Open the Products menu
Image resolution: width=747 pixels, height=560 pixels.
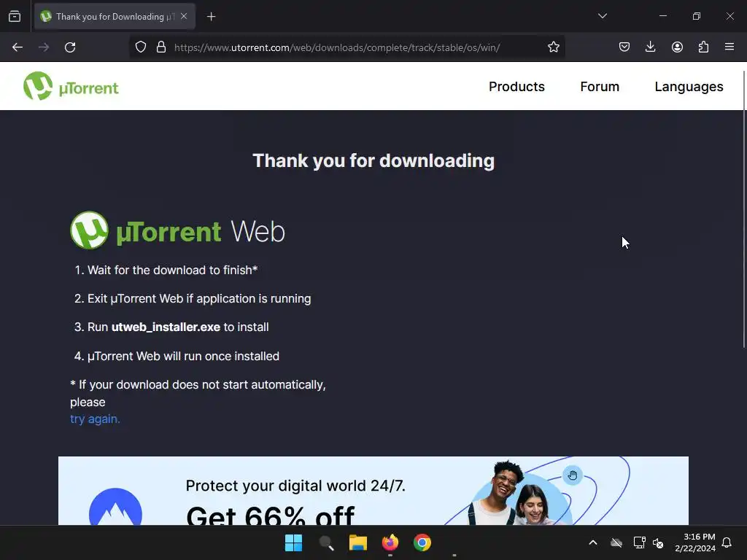(x=516, y=87)
